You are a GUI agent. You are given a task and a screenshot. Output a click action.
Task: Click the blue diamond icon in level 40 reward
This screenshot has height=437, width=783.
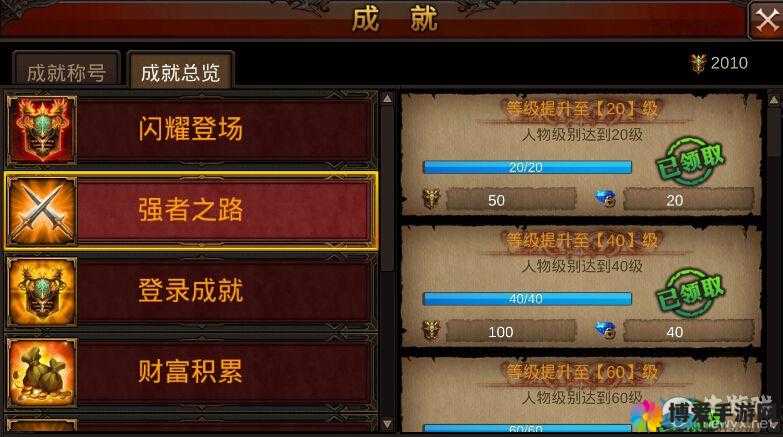pyautogui.click(x=605, y=331)
